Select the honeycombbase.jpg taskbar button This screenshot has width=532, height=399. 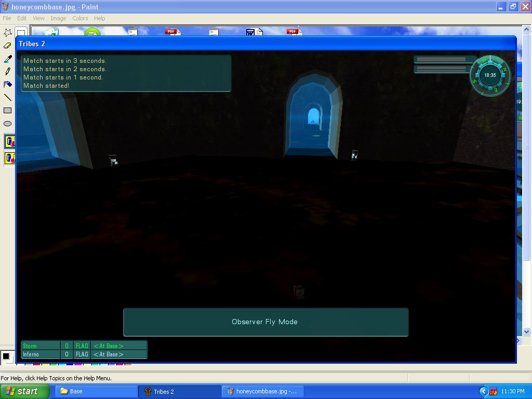coord(263,392)
